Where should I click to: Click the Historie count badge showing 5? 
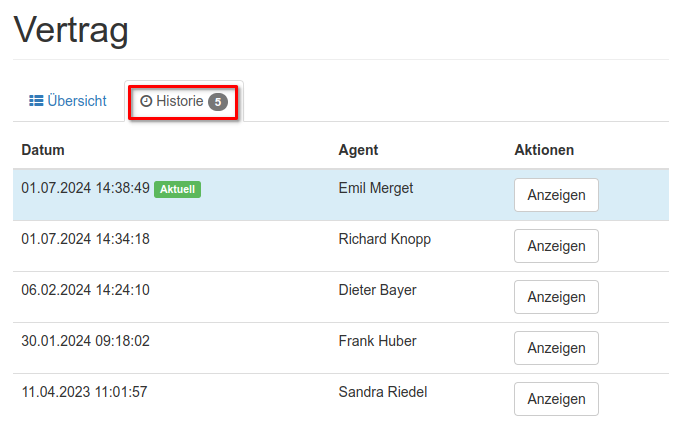pyautogui.click(x=218, y=102)
